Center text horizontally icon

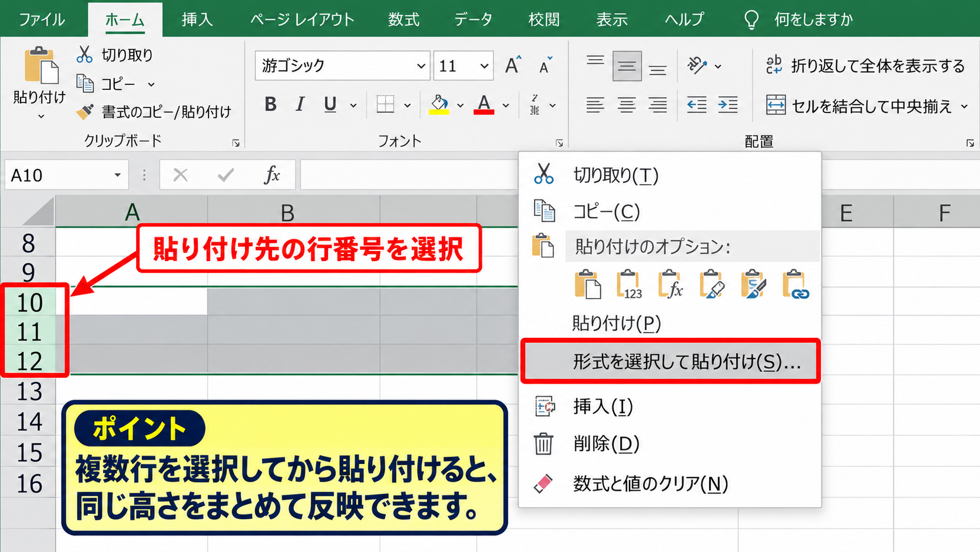[x=627, y=105]
